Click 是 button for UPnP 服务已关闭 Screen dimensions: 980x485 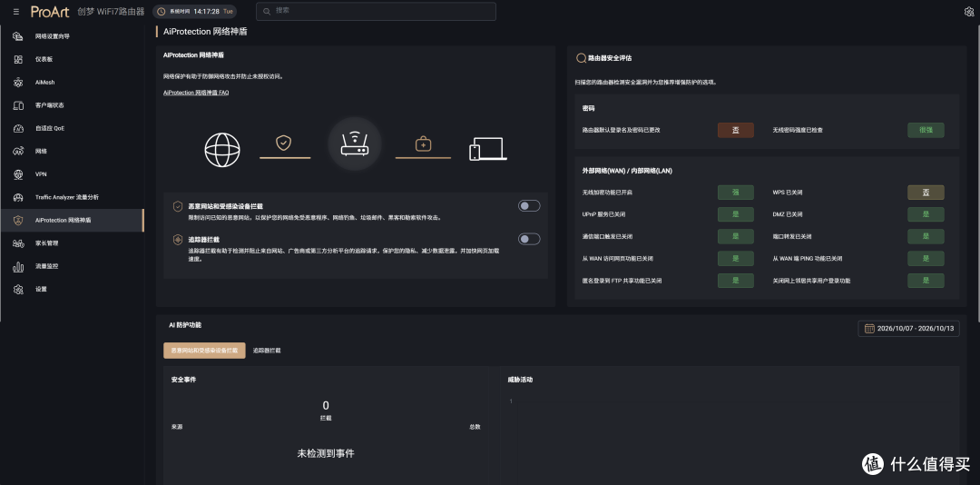tap(736, 214)
